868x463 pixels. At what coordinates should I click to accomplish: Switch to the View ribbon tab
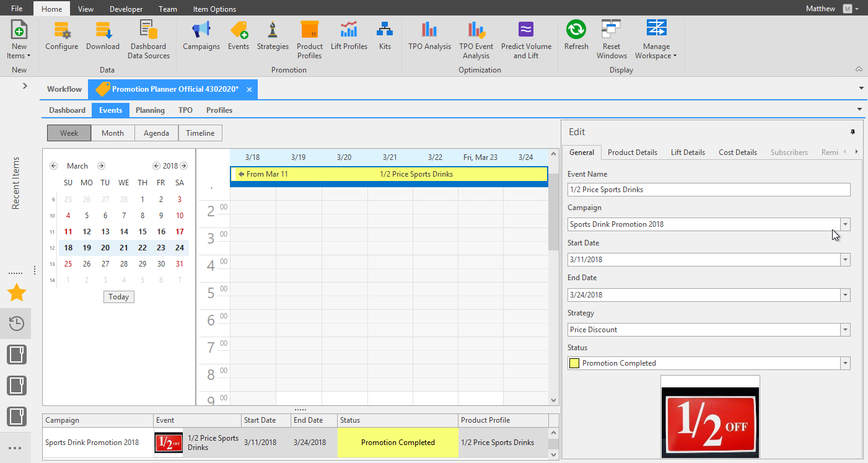(86, 9)
